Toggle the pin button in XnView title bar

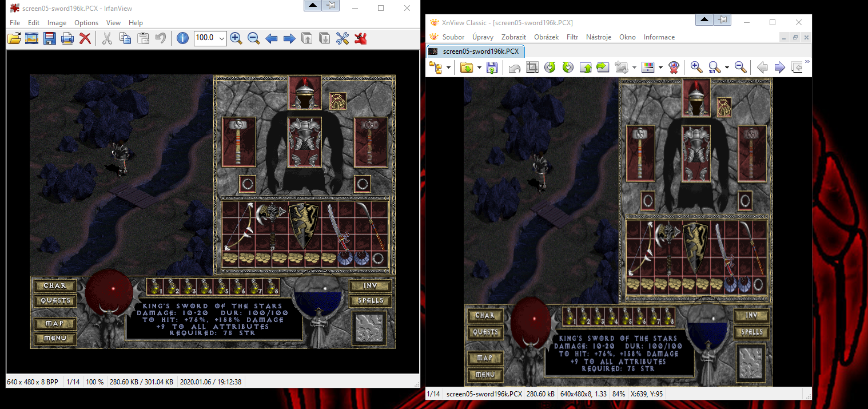(x=723, y=20)
